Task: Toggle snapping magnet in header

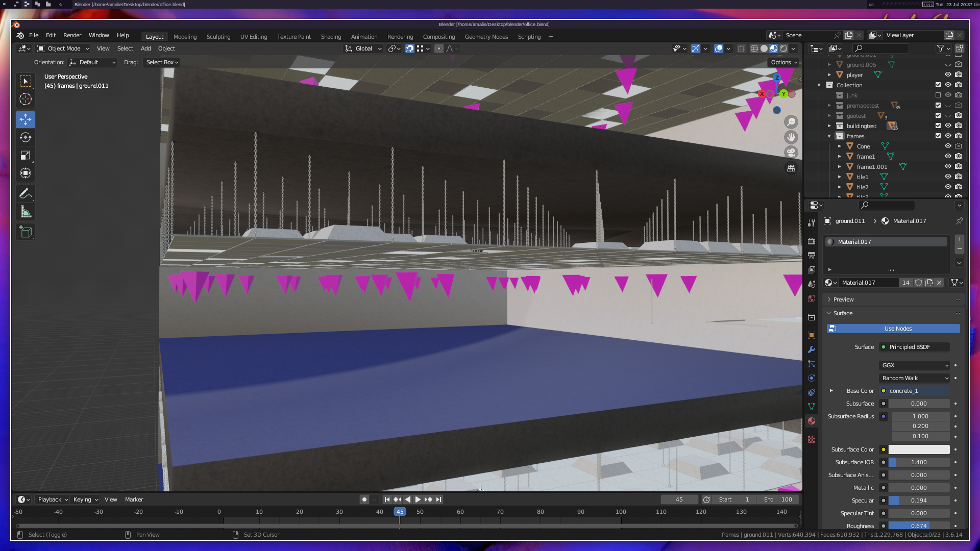Action: pos(409,48)
